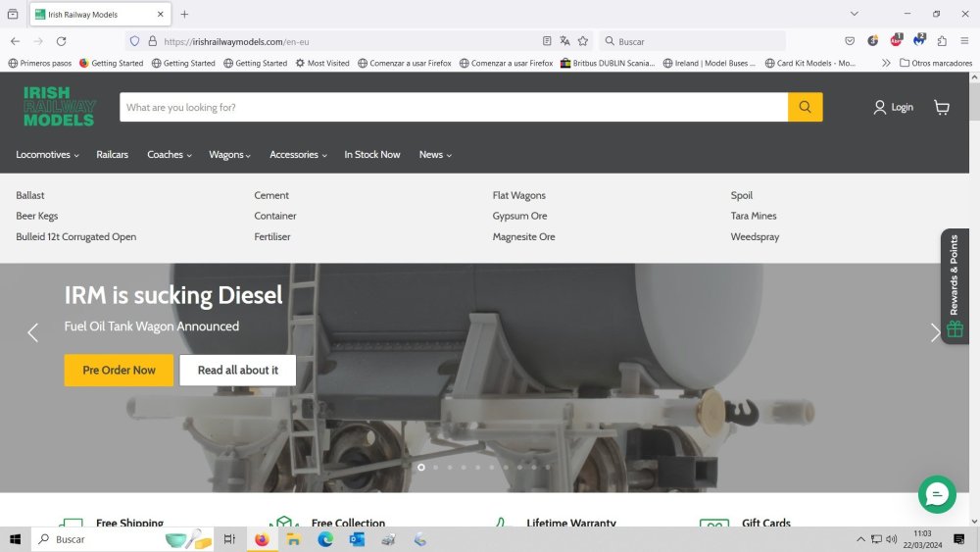The image size is (980, 552).
Task: Select Tara Mines from wagons submenu
Action: 753,216
